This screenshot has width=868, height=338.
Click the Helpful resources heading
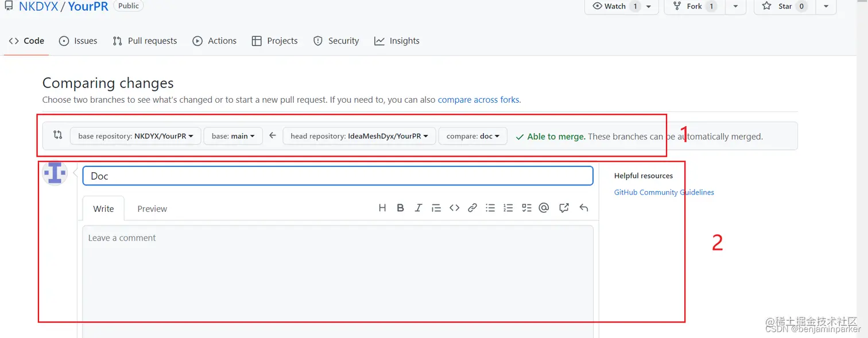[644, 176]
